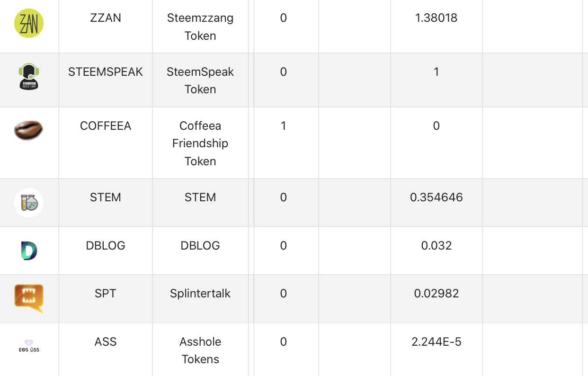Click the 1.38018 value in ZZAN row

coord(436,18)
